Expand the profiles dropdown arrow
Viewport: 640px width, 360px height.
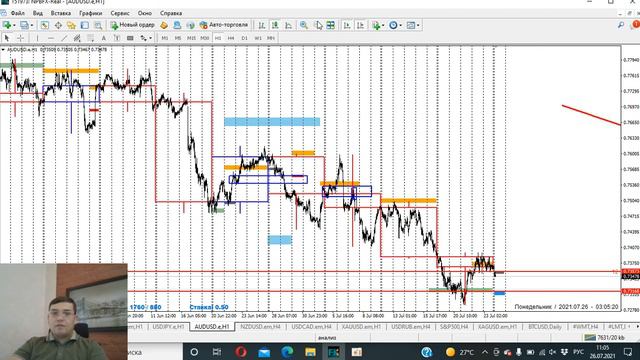tap(31, 25)
